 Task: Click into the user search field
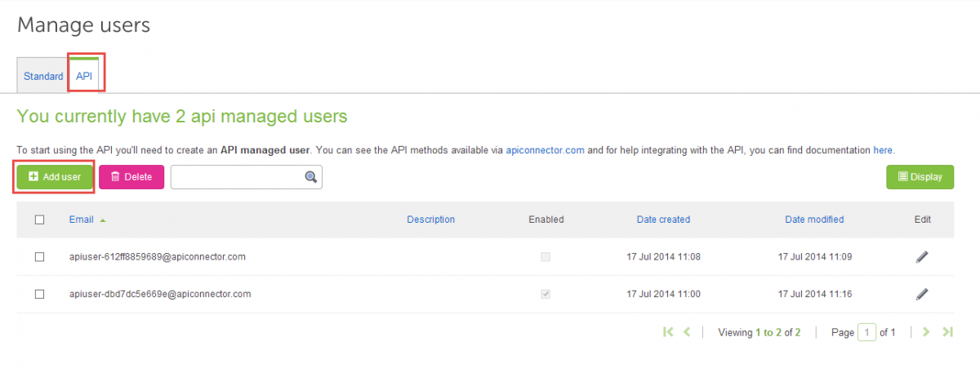(x=237, y=177)
